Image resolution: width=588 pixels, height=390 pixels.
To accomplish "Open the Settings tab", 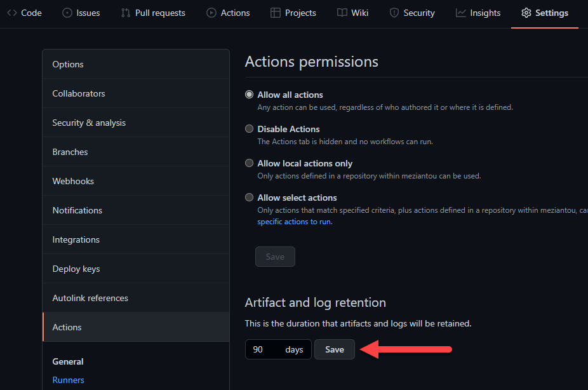I will tap(544, 13).
